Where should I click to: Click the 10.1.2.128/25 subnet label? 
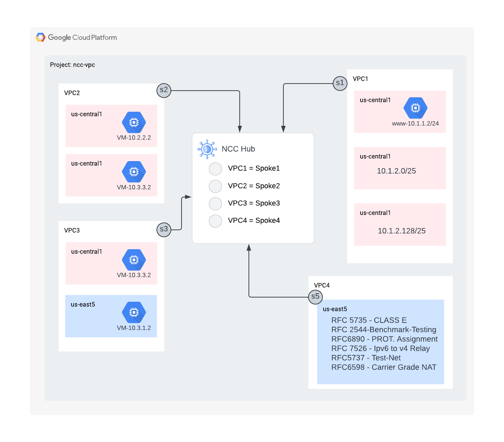[x=401, y=231]
